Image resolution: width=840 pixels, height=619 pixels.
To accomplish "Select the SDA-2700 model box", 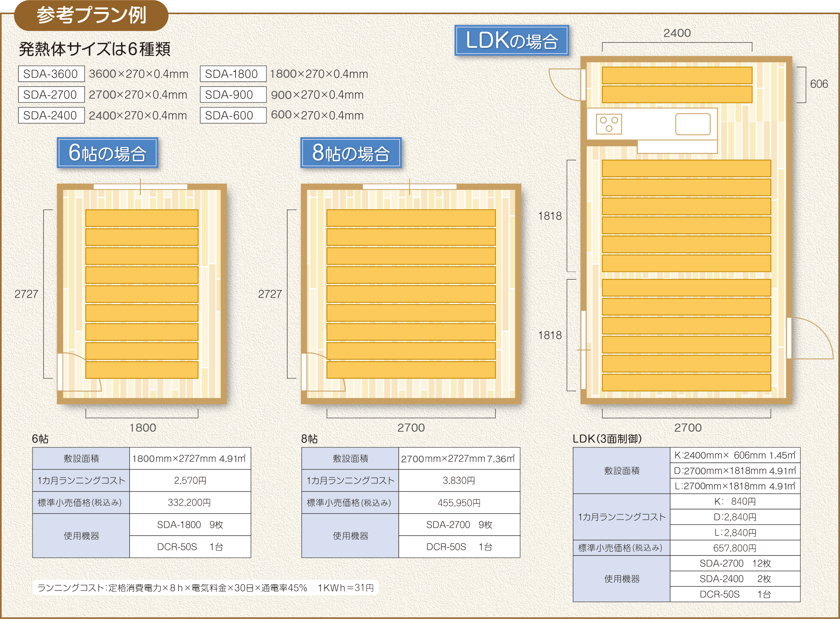I will point(51,95).
